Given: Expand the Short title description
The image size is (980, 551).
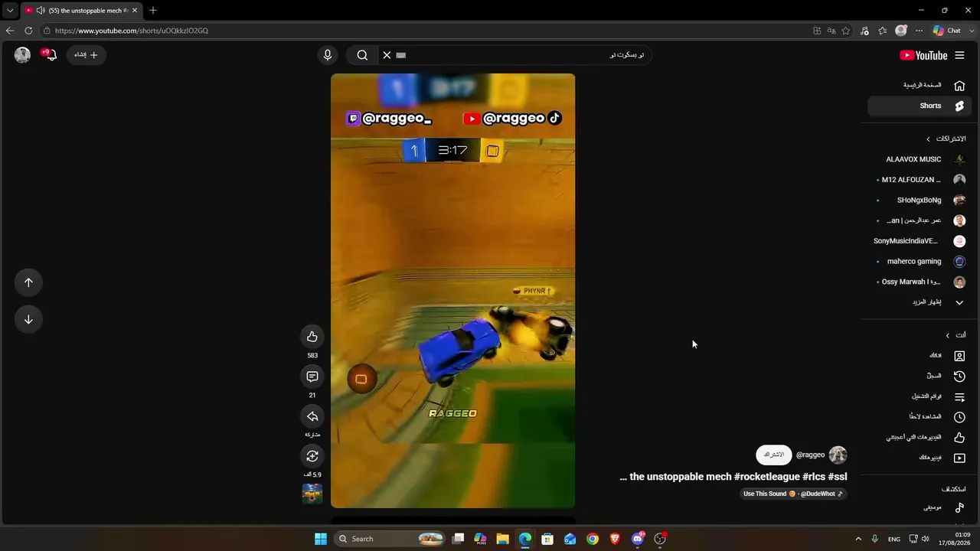Looking at the screenshot, I should [x=733, y=477].
